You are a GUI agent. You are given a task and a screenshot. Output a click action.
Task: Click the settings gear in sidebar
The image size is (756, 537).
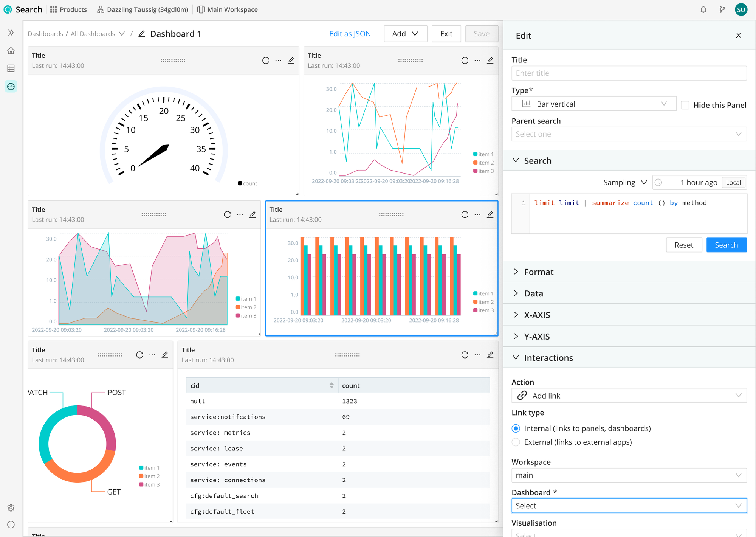(11, 508)
